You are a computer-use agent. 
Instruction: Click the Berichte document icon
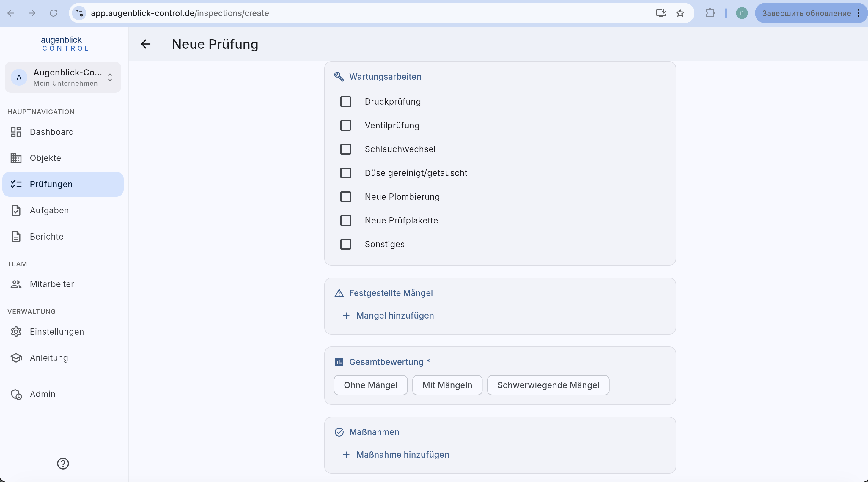coord(16,237)
